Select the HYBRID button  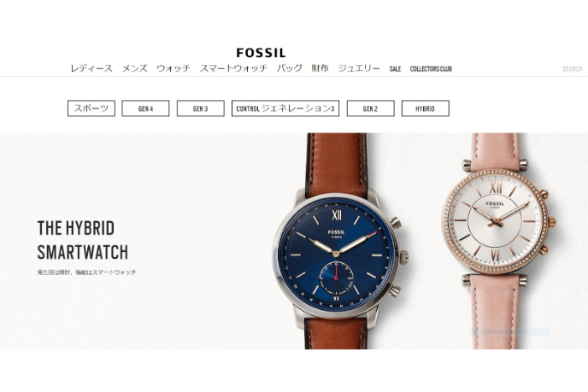tap(426, 108)
